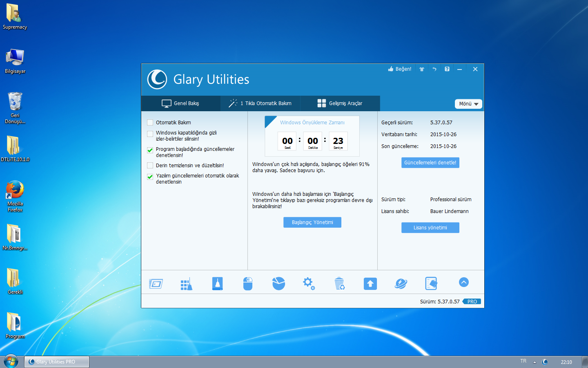Screen dimensions: 588x368
Task: Open the Windows Start menu
Action: (x=11, y=361)
